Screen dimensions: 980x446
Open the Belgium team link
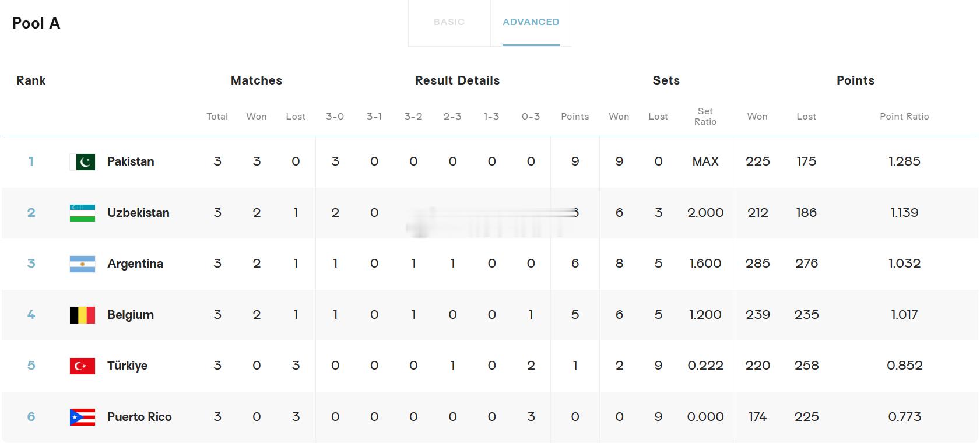pyautogui.click(x=131, y=315)
